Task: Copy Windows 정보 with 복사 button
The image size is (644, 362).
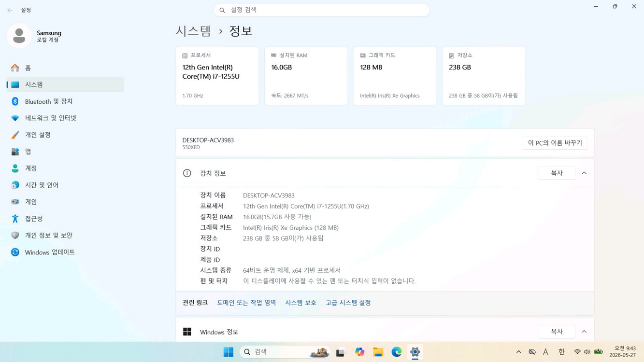Action: coord(557,332)
